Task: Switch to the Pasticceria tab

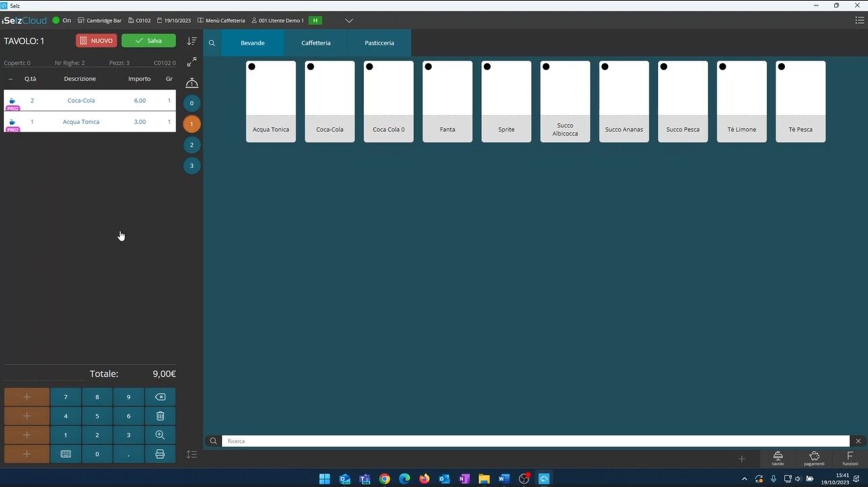Action: tap(379, 43)
